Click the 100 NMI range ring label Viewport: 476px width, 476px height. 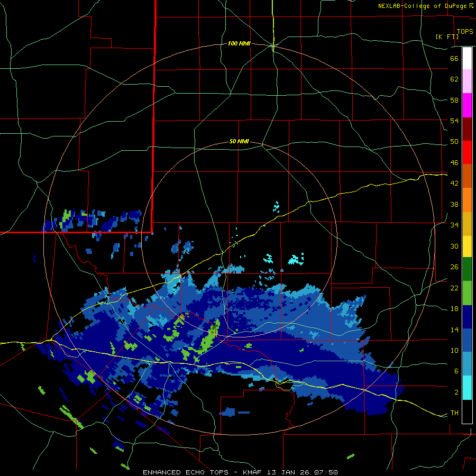239,43
